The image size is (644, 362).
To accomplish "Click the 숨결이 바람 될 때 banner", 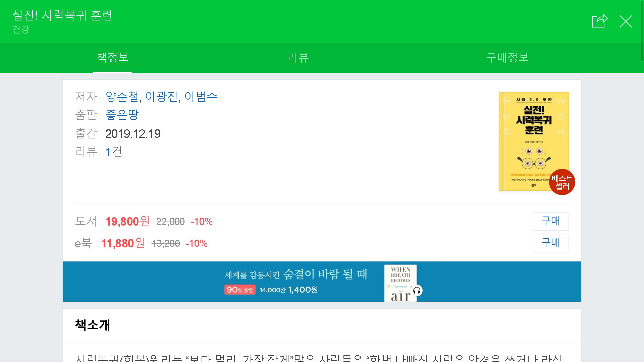I will click(x=295, y=275).
